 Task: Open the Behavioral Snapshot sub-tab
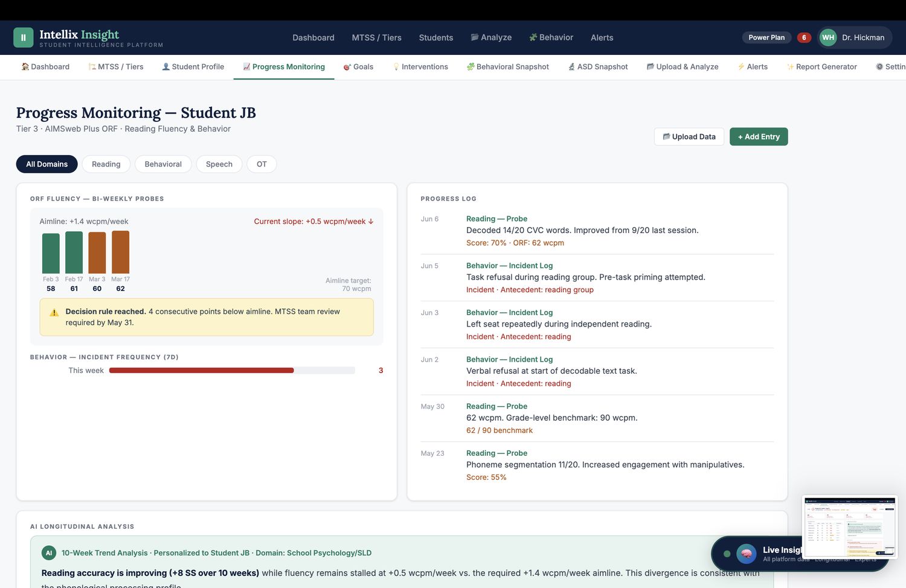[507, 67]
